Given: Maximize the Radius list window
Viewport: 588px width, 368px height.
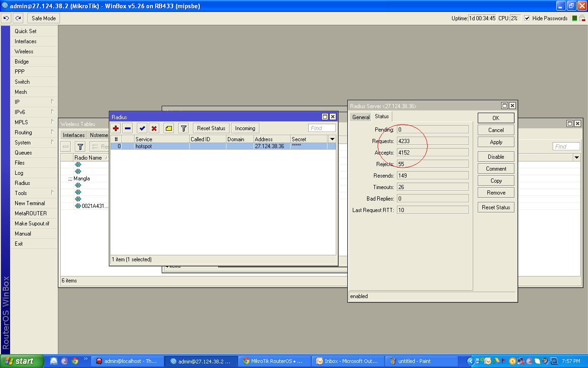Looking at the screenshot, I should [x=325, y=117].
